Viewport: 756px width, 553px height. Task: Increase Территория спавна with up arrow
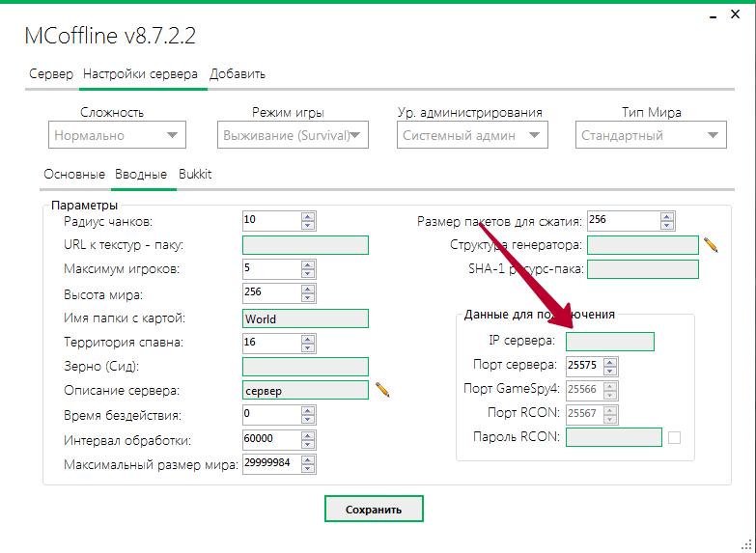click(x=308, y=339)
